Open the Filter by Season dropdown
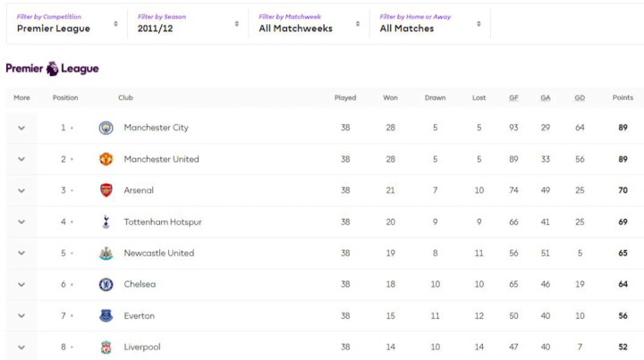 (188, 23)
